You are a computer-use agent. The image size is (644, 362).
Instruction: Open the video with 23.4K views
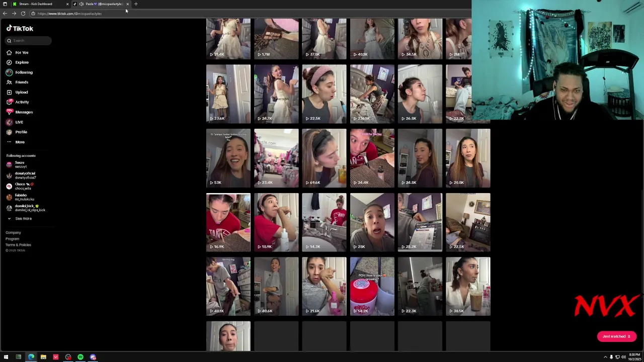pos(276,158)
